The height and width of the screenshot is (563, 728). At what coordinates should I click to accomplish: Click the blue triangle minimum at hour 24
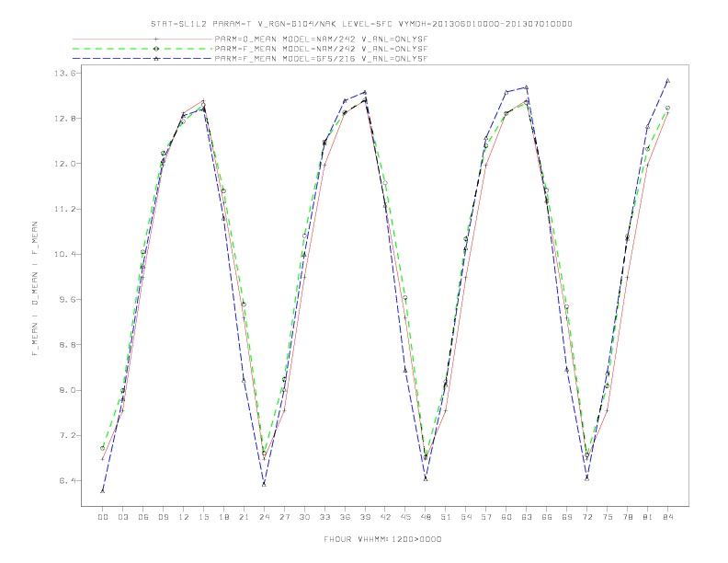(x=264, y=484)
